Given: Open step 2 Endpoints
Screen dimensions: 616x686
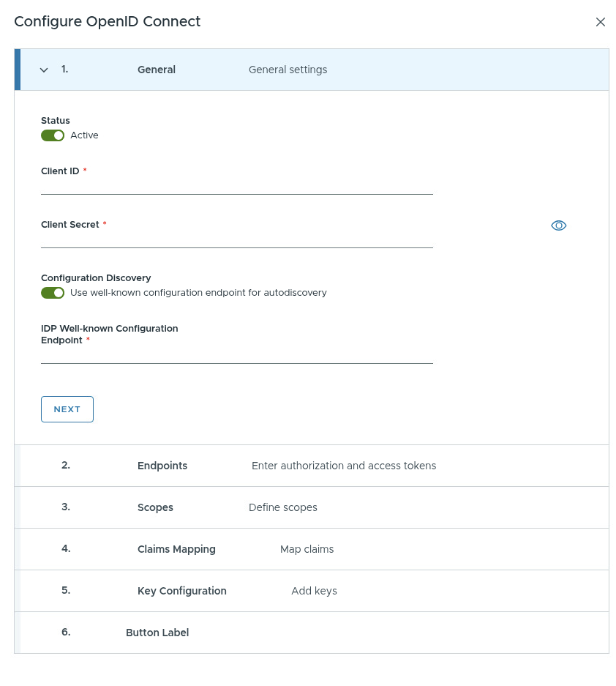Looking at the screenshot, I should click(162, 466).
